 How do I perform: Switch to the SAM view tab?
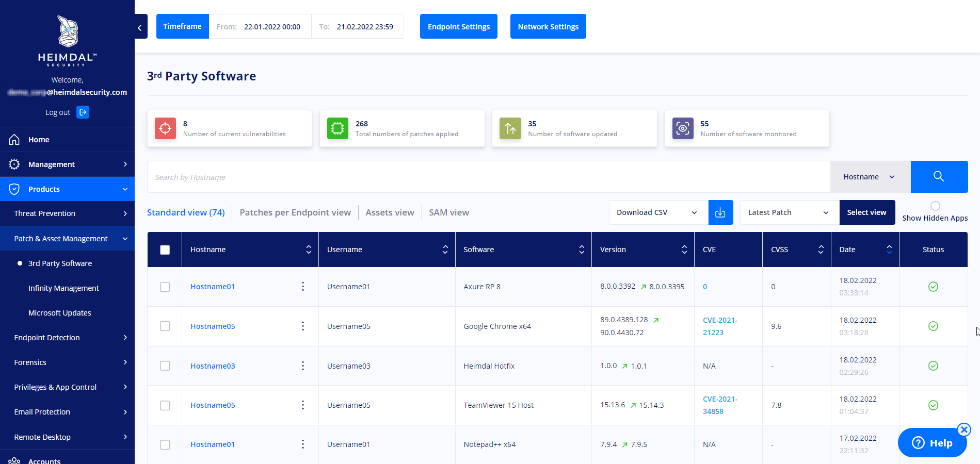click(448, 212)
